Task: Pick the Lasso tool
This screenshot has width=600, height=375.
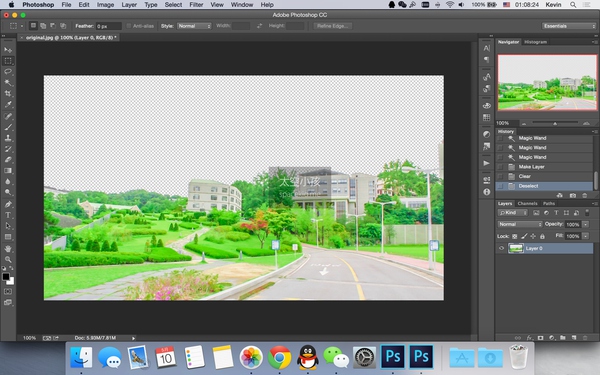Action: (8, 72)
